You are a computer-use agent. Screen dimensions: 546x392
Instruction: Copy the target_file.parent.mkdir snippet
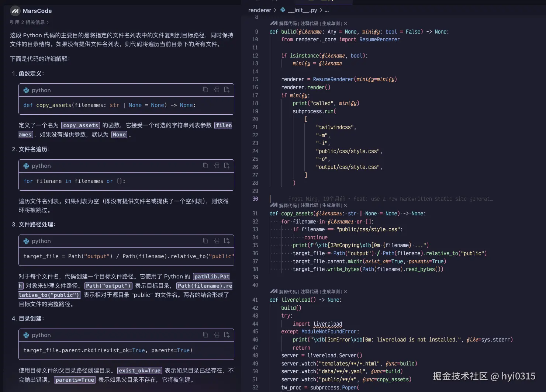205,335
